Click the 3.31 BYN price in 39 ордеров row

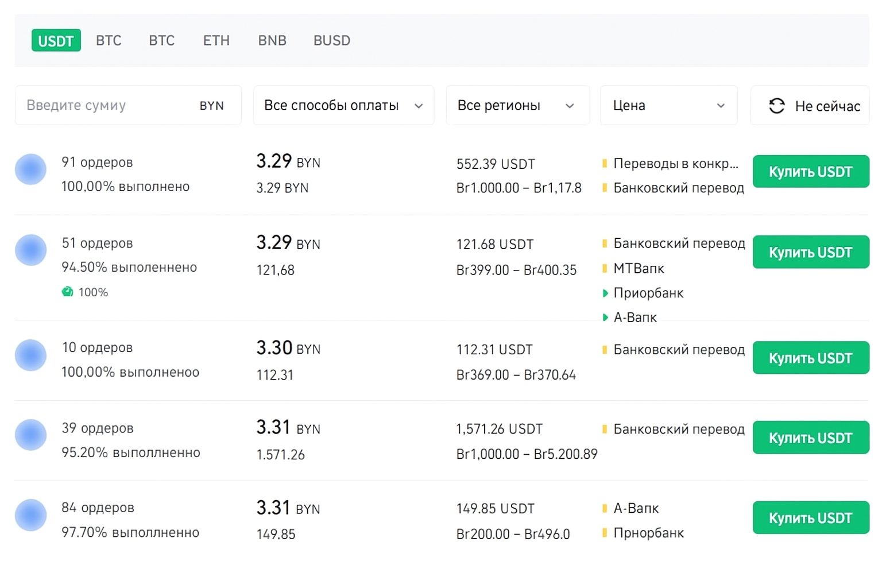(288, 428)
